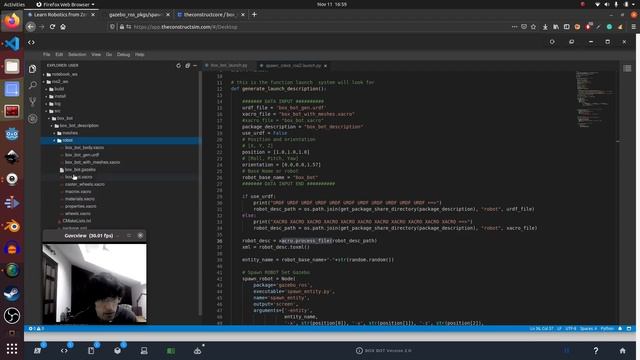Open box_bot_body.xacro file
Screen dimensions: 640x360
tap(84, 148)
